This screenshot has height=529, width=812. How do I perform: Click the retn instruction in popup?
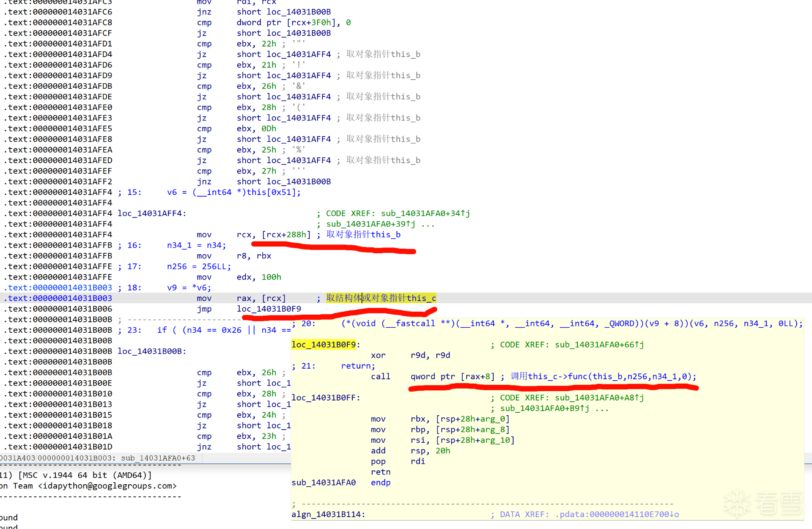381,472
